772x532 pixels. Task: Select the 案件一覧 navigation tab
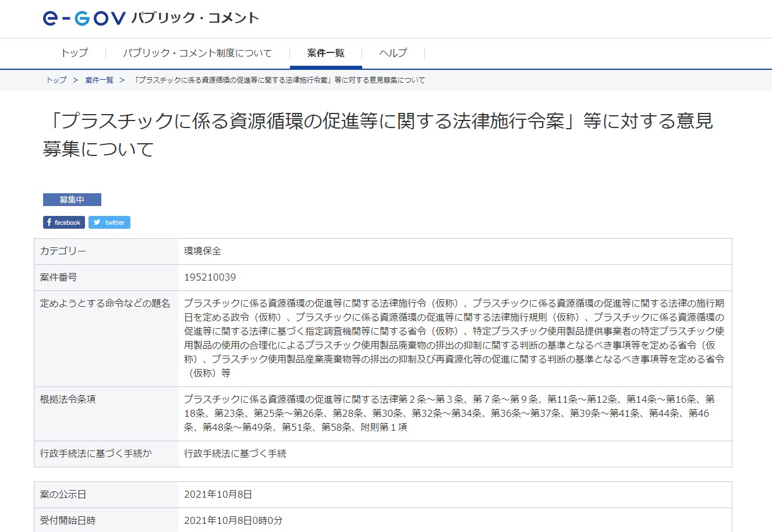pos(325,53)
